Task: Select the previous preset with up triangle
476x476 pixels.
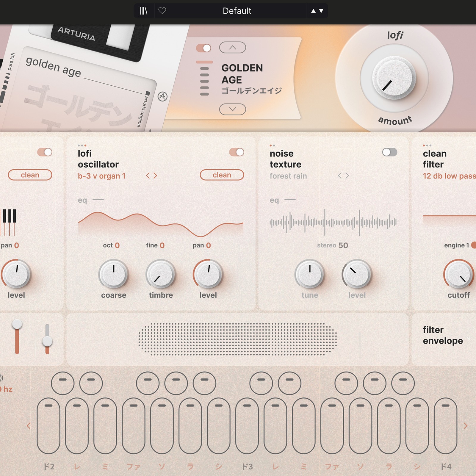Action: [x=313, y=11]
